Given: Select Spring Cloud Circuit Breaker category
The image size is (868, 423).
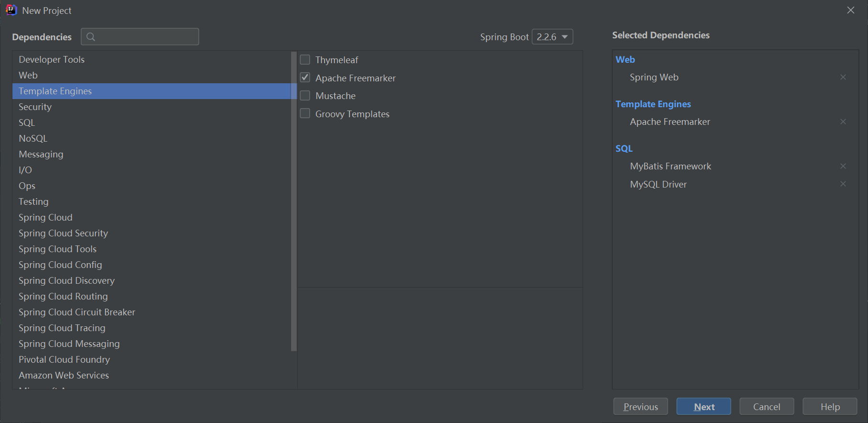Looking at the screenshot, I should pyautogui.click(x=152, y=312).
